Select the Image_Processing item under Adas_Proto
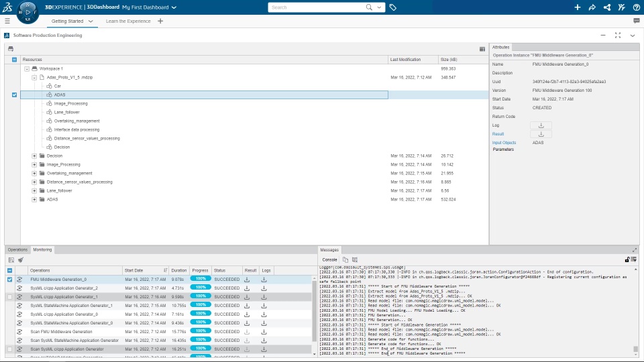The width and height of the screenshot is (644, 362). tap(70, 103)
